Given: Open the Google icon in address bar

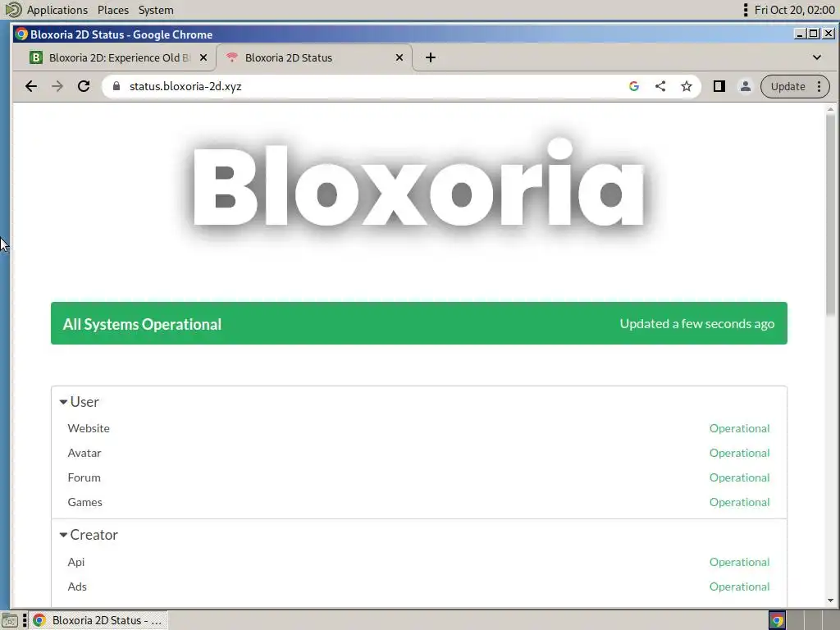Looking at the screenshot, I should 634,86.
